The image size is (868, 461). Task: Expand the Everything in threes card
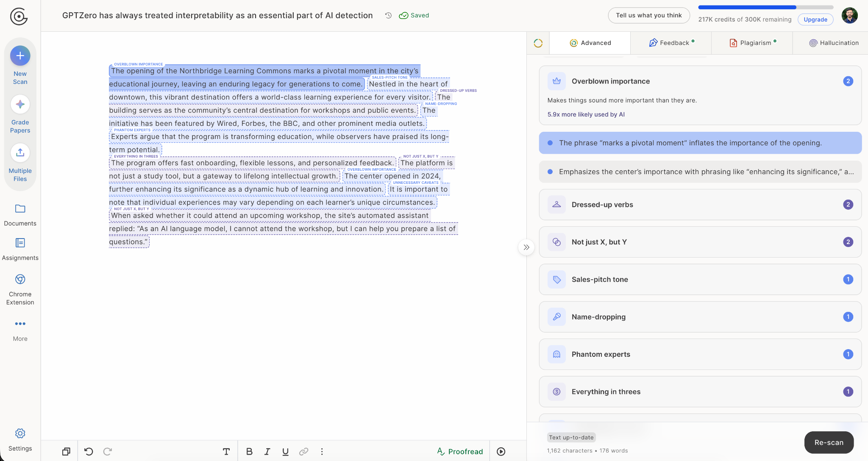(x=700, y=392)
